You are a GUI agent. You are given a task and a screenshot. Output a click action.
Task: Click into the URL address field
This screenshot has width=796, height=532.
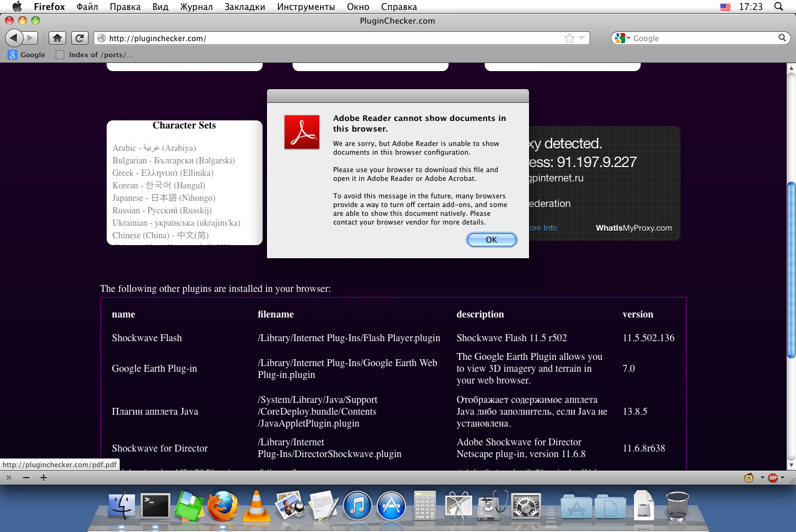pyautogui.click(x=331, y=38)
